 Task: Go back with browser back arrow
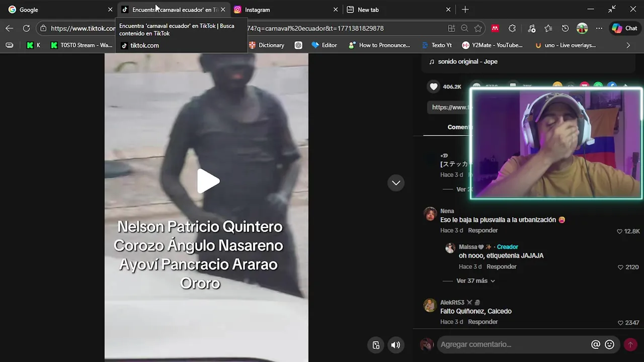[x=10, y=28]
